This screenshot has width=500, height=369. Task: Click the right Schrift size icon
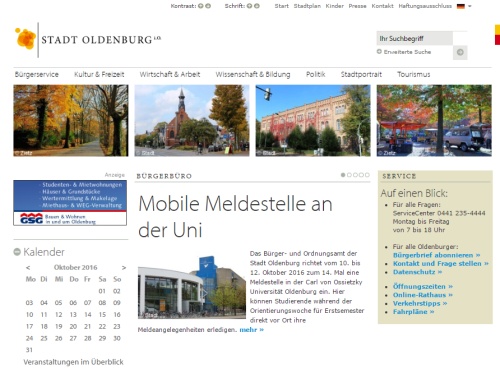point(257,6)
